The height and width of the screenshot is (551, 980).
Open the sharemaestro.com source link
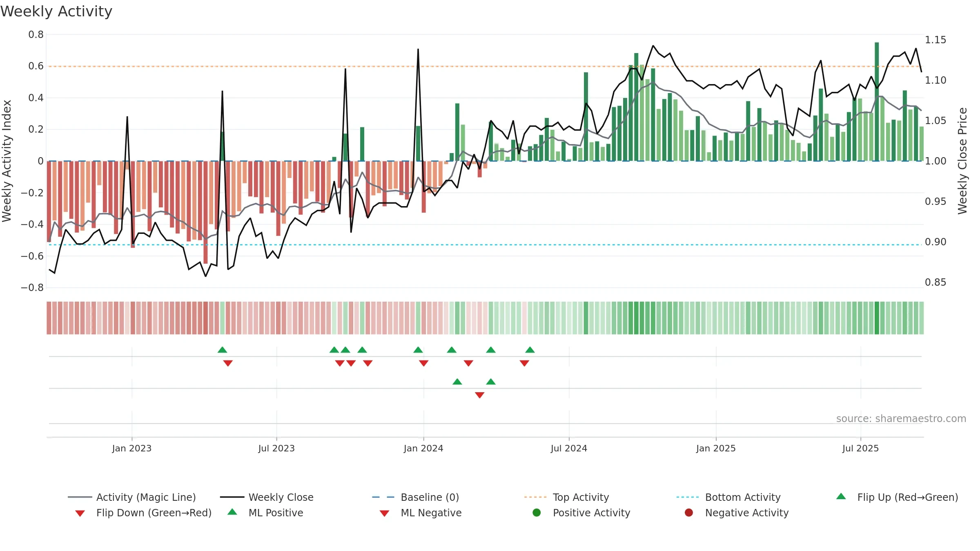(x=901, y=419)
